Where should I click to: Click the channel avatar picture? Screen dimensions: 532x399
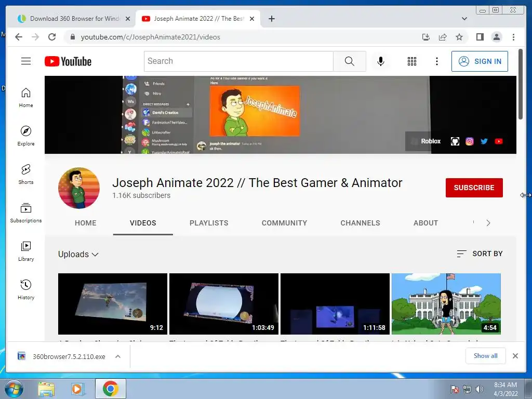point(79,188)
